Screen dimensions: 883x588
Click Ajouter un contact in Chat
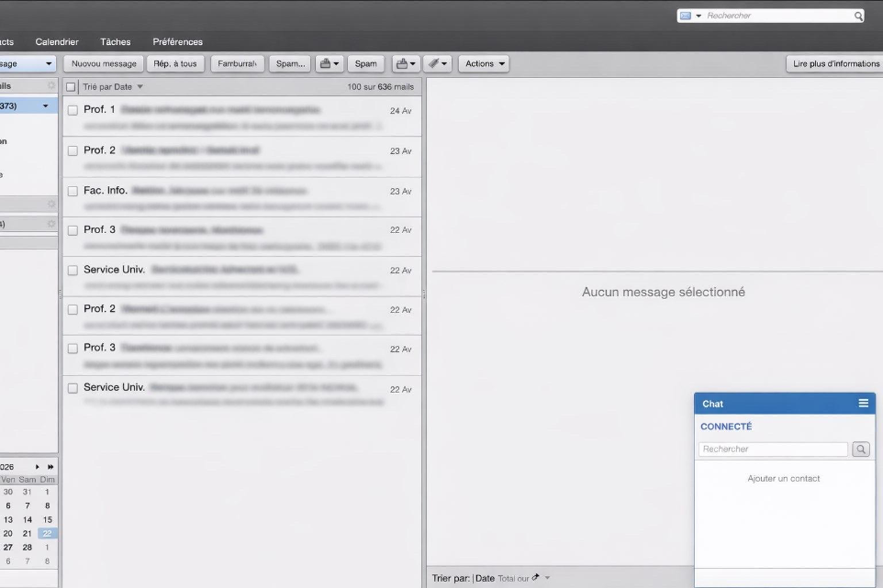click(784, 479)
